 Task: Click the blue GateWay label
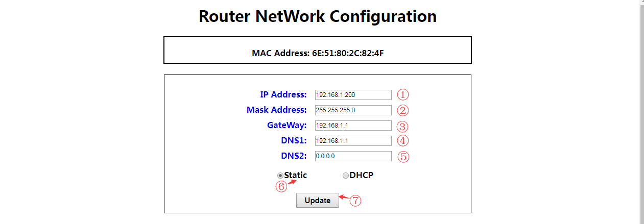(x=287, y=125)
